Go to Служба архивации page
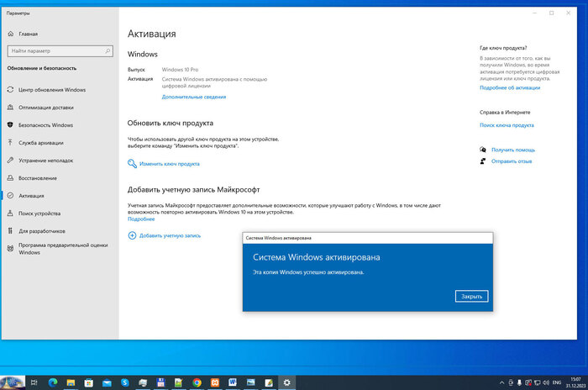This screenshot has height=390, width=588. click(41, 143)
